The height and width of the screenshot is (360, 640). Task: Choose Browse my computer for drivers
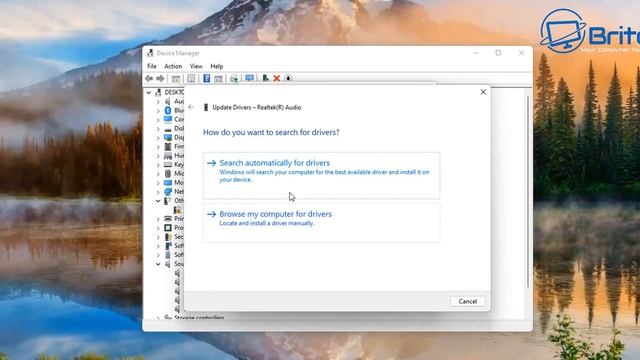[322, 223]
